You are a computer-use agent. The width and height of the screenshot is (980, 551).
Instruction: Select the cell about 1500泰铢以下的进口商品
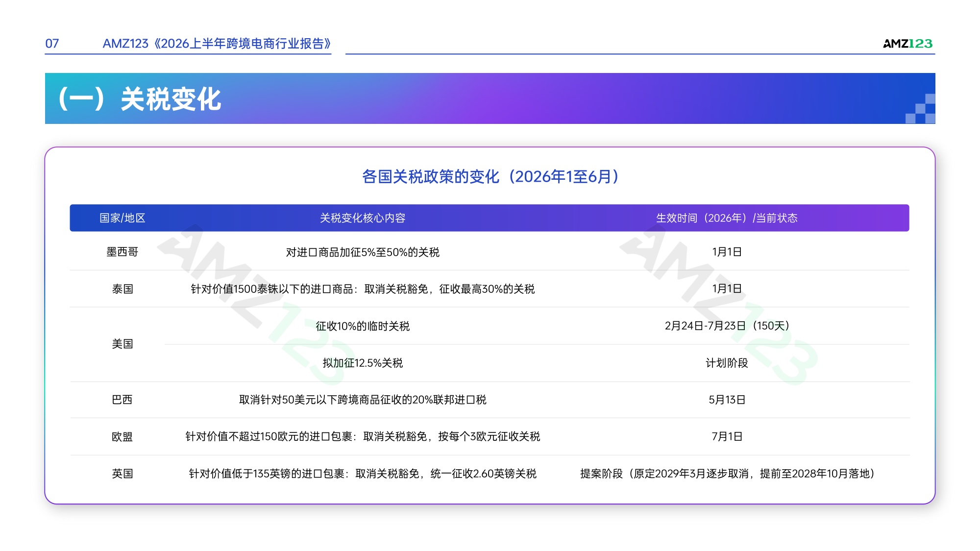click(x=363, y=289)
